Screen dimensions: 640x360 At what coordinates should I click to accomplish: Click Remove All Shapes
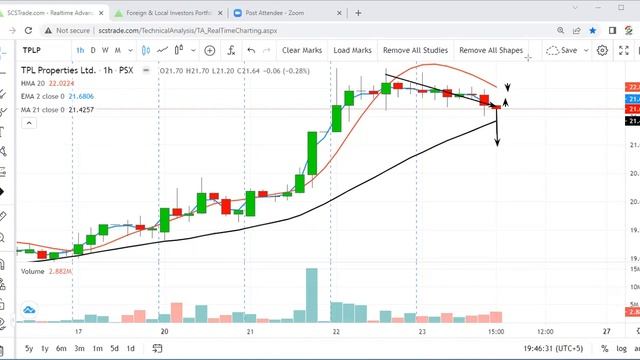(x=491, y=50)
